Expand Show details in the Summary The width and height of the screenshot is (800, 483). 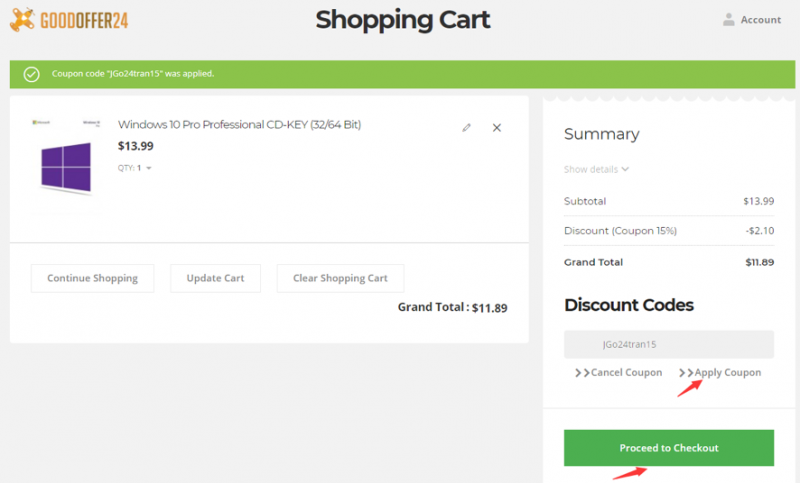point(596,169)
